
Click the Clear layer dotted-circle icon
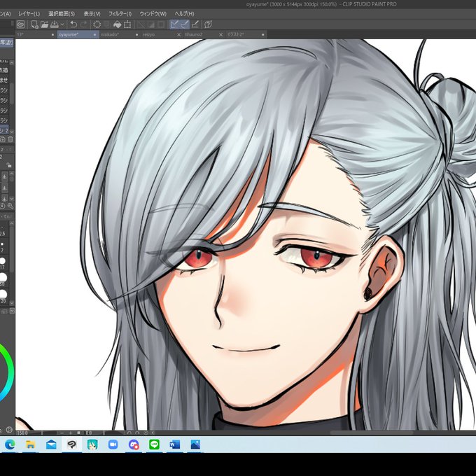[97, 24]
